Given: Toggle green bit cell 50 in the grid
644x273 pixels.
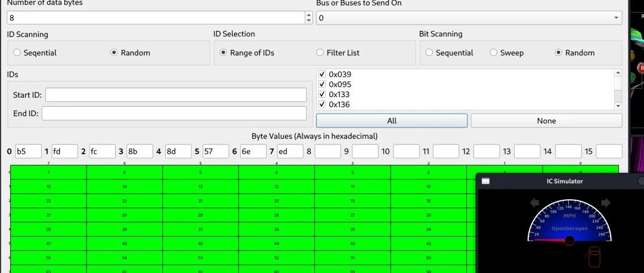Looking at the screenshot, I should [428, 258].
